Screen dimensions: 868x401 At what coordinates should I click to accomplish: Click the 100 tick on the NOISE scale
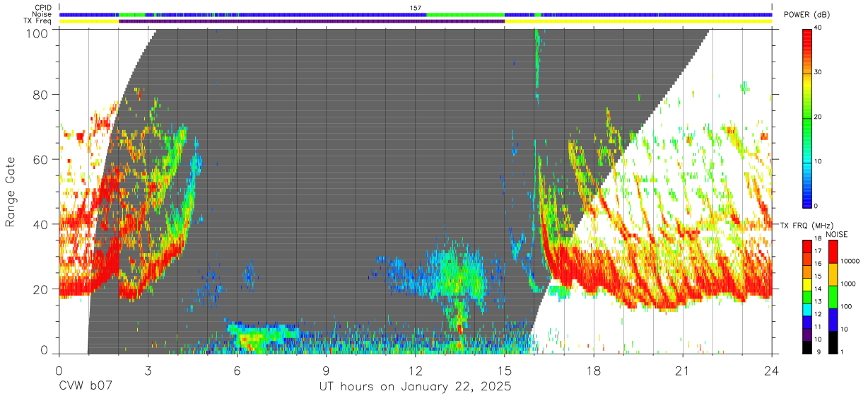[x=848, y=306]
